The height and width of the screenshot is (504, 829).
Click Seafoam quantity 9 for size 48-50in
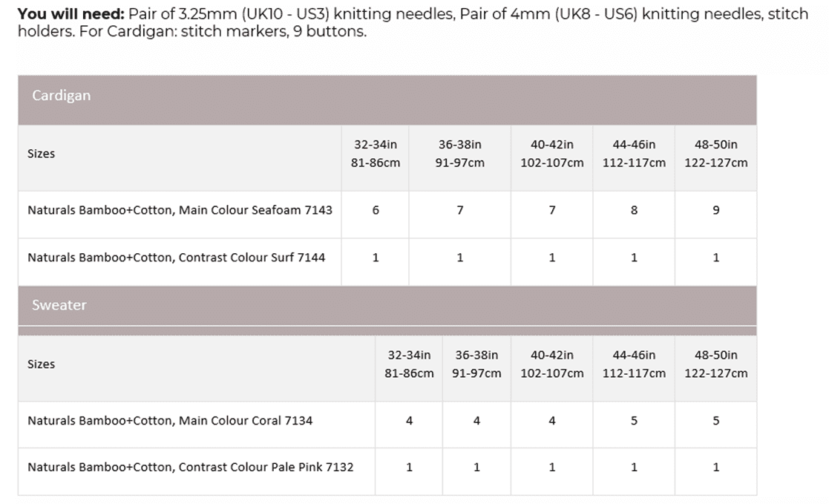[715, 210]
